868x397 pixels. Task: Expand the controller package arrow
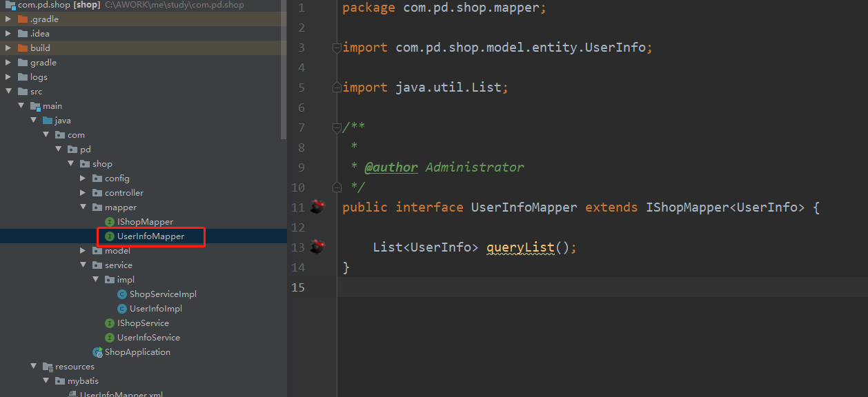83,193
